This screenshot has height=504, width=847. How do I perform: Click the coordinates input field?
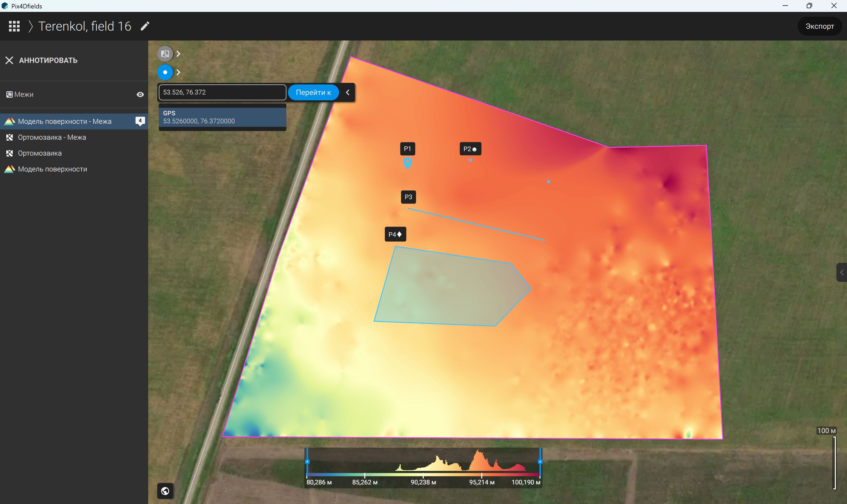tap(222, 92)
